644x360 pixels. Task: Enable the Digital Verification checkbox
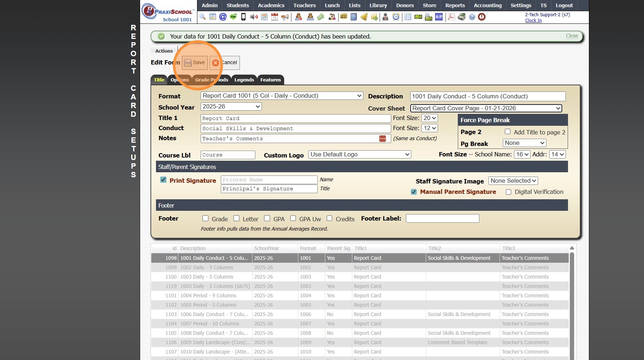click(509, 192)
